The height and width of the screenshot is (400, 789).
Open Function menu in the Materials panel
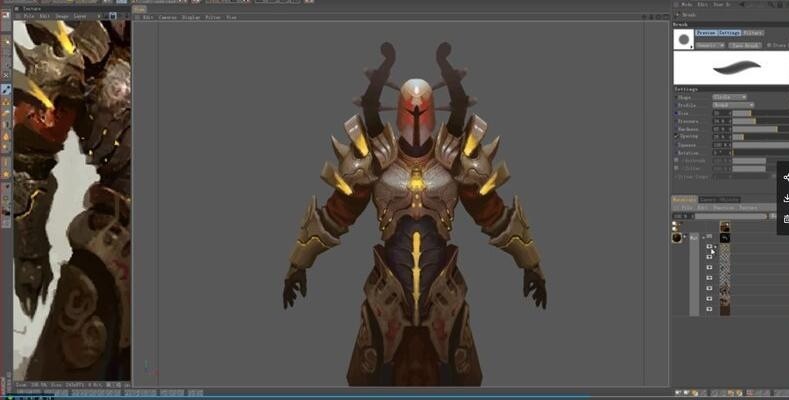click(723, 208)
